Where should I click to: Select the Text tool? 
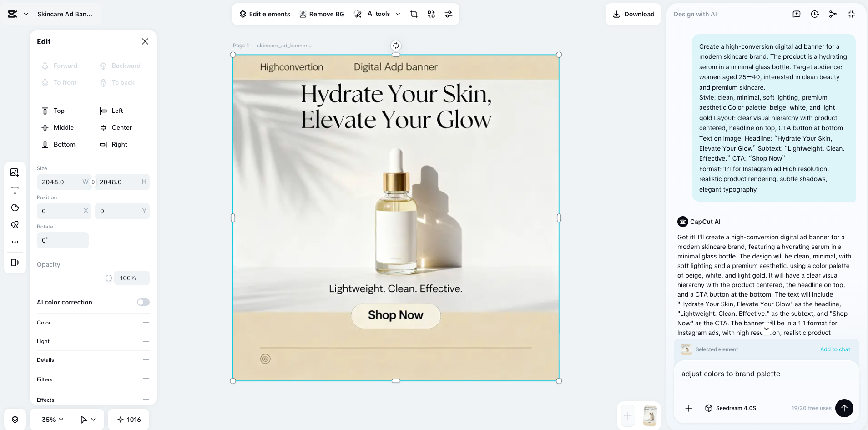pyautogui.click(x=15, y=190)
